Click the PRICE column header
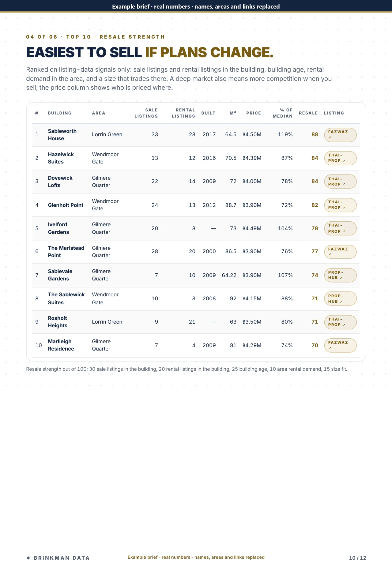Viewport: 392px width, 567px height. (x=254, y=113)
